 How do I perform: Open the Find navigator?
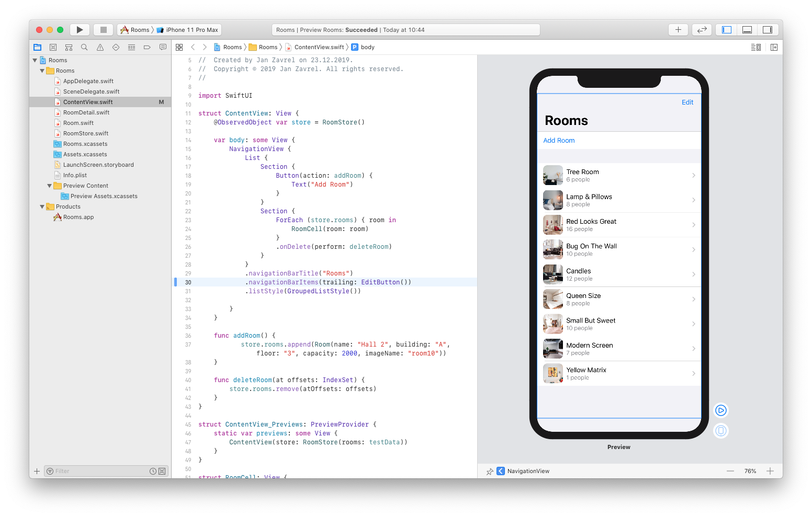[84, 47]
